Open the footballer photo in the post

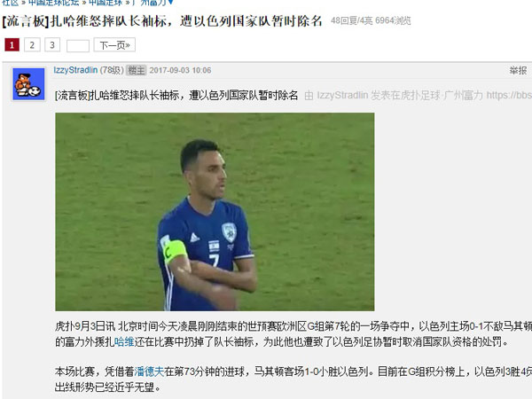tap(215, 212)
